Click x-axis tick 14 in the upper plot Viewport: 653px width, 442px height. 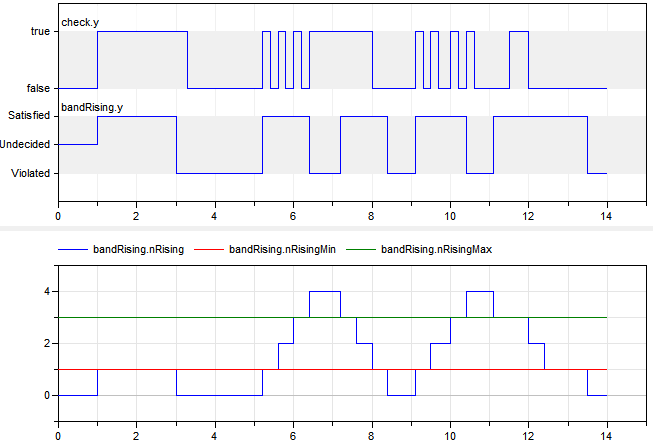tap(607, 215)
